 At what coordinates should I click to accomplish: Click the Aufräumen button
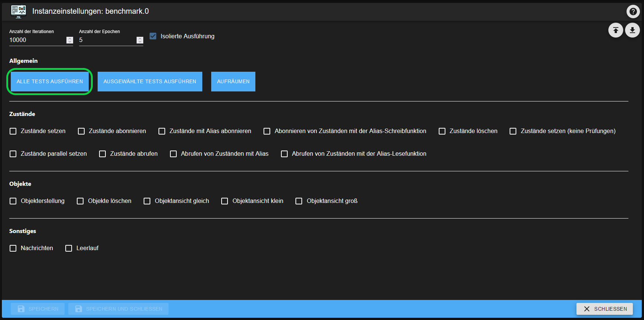(x=233, y=81)
